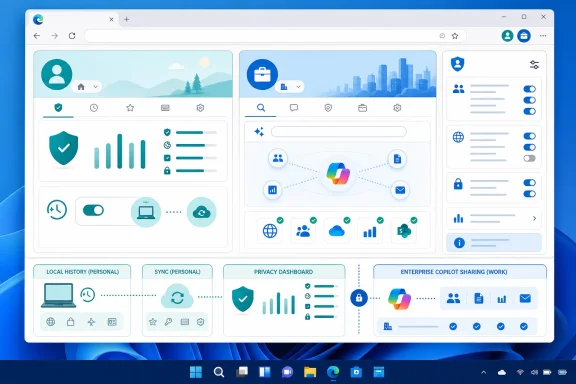Switch to the chat tab in the work panel
Viewport: 576px width, 384px height.
(294, 108)
